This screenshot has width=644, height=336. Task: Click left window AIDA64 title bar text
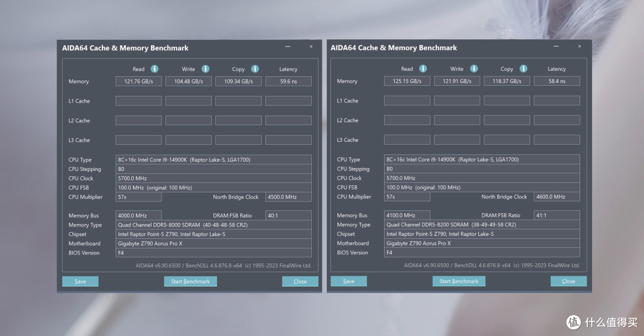pos(125,48)
